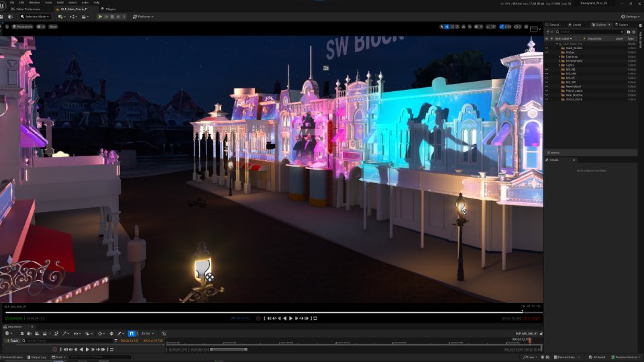Expand the Environment folder
Image resolution: width=644 pixels, height=362 pixels.
(x=559, y=61)
